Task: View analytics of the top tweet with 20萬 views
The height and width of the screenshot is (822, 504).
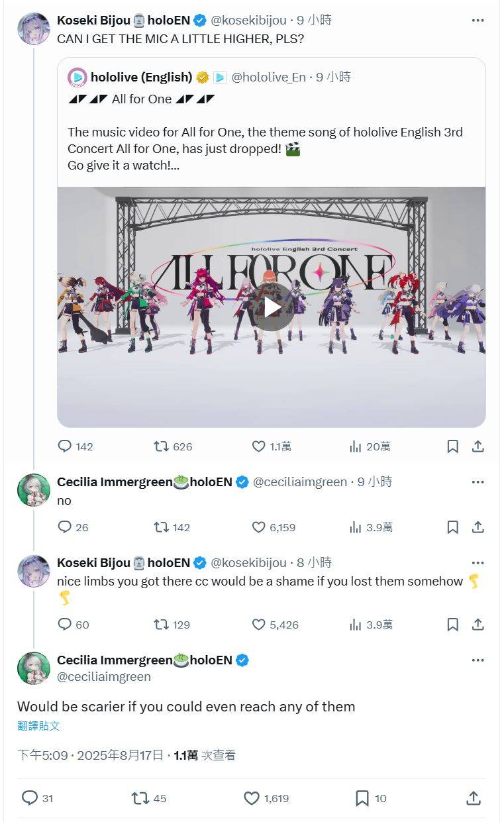Action: click(356, 446)
